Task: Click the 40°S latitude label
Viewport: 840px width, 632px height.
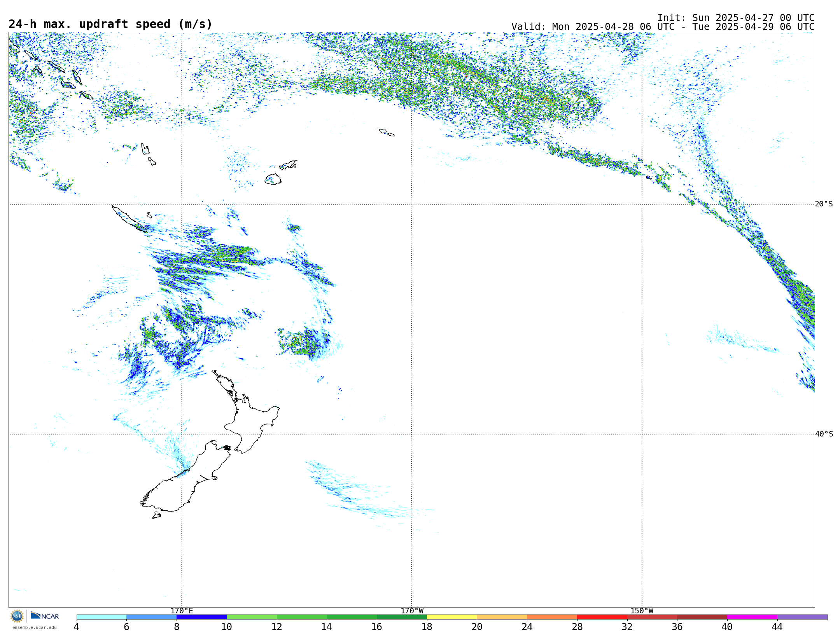Action: pyautogui.click(x=824, y=434)
